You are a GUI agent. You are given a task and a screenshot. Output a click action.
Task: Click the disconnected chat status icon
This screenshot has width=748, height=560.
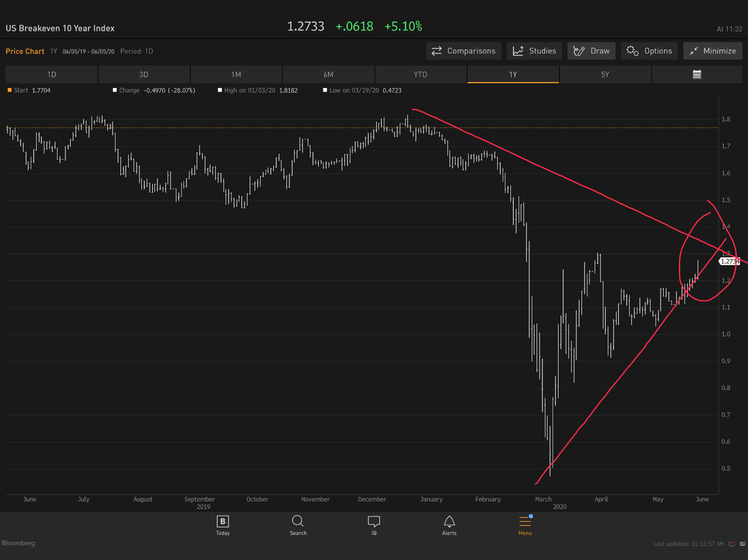[x=732, y=544]
